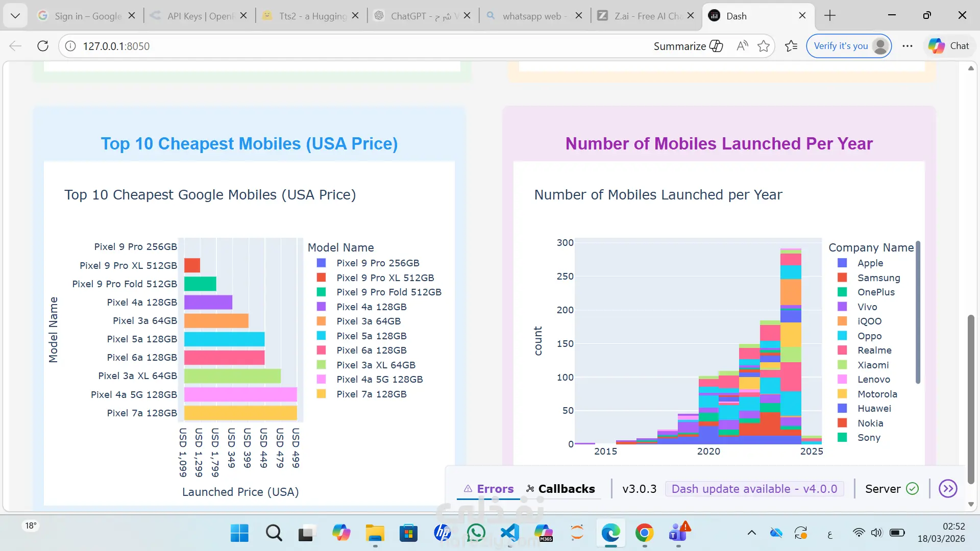Image resolution: width=980 pixels, height=551 pixels.
Task: Expand the Errors debug section
Action: (488, 489)
